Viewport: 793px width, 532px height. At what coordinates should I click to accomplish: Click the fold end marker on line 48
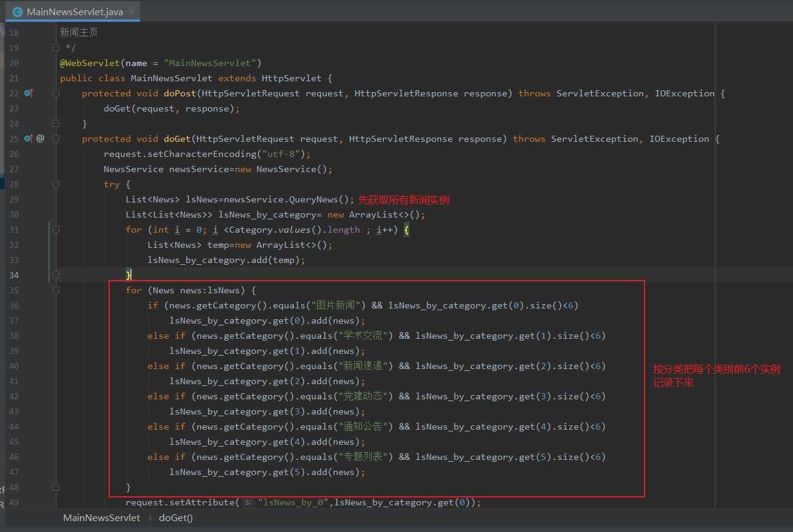tap(56, 487)
